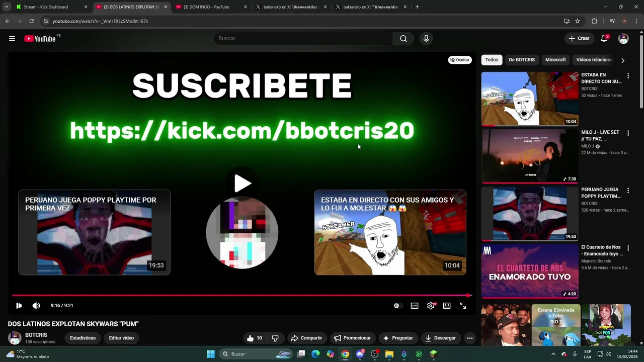Image resolution: width=644 pixels, height=362 pixels.
Task: Open the BOTCRIS channel avatar below video
Action: (15, 338)
